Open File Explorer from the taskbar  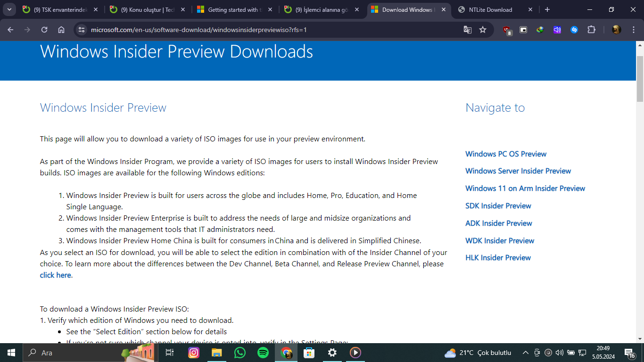(217, 353)
